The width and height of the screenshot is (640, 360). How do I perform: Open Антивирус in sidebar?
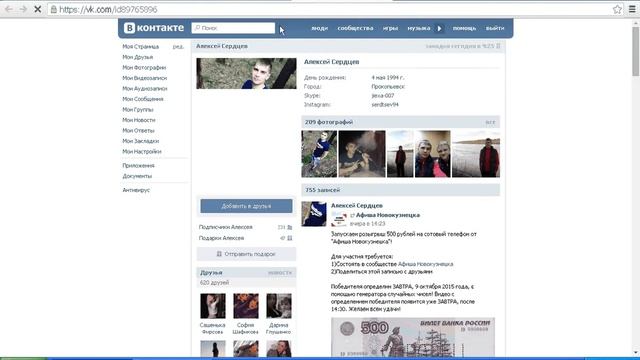coord(136,190)
